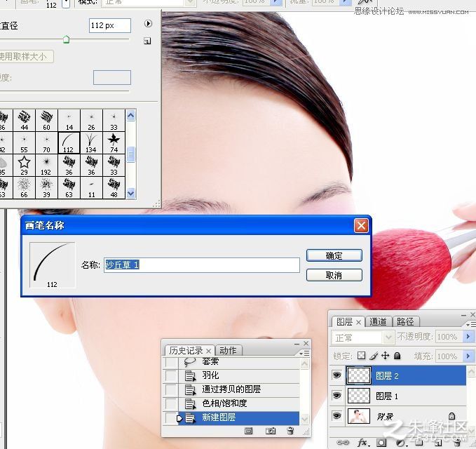Switch to the 路径 tab
Image resolution: width=476 pixels, height=449 pixels.
[405, 322]
